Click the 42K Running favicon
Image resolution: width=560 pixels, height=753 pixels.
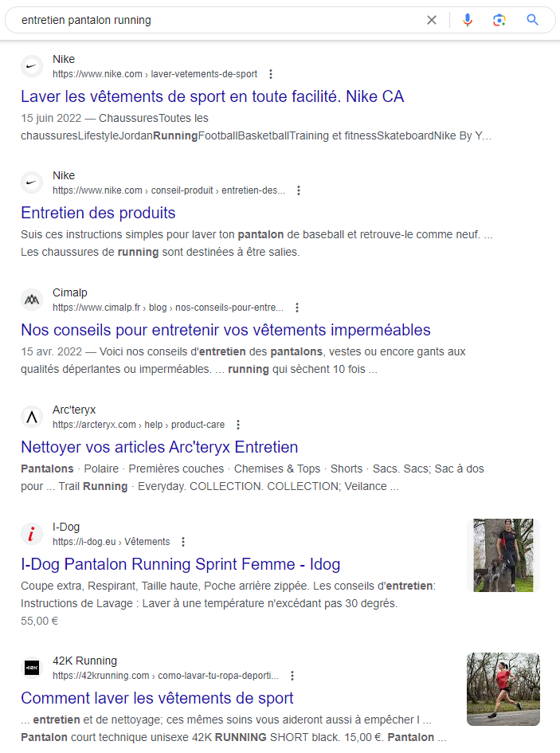[32, 668]
